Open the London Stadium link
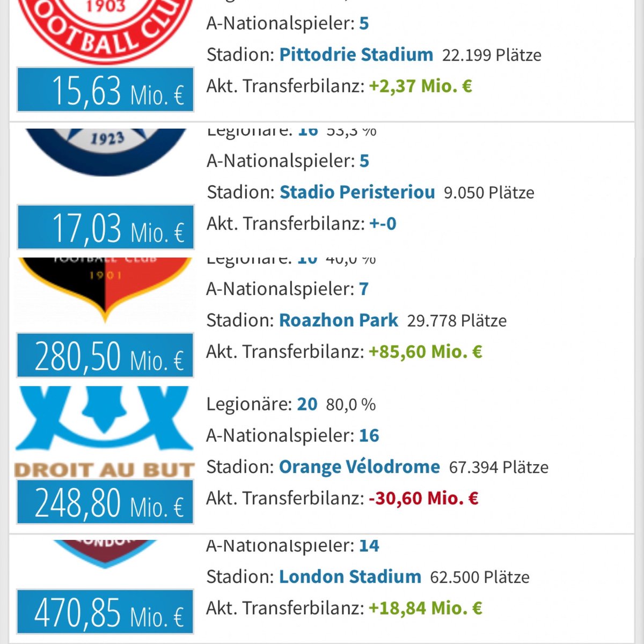644x644 pixels. click(x=350, y=577)
